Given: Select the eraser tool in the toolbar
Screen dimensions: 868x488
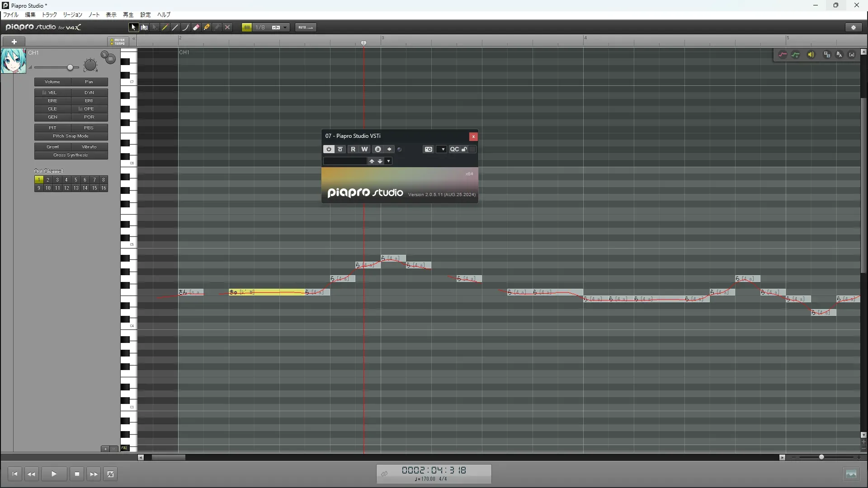Looking at the screenshot, I should click(x=196, y=28).
